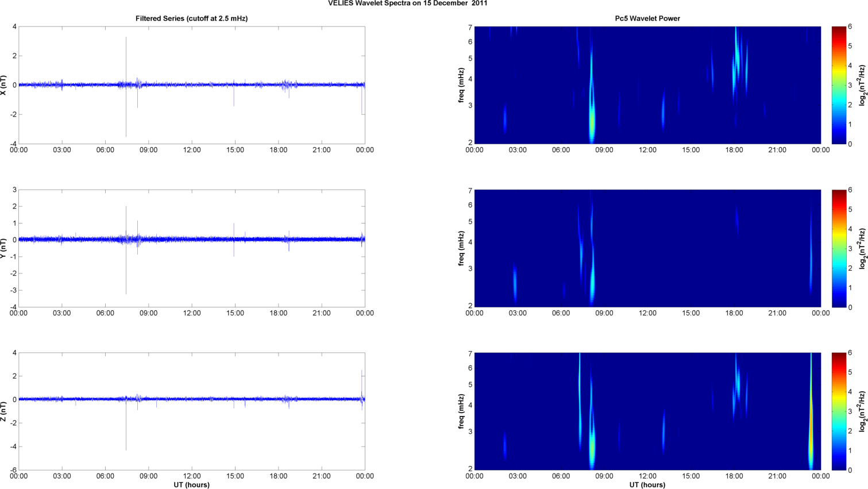Click the VELIES Wavelet Spectra main title
Image resolution: width=868 pixels, height=489 pixels.
pos(408,3)
